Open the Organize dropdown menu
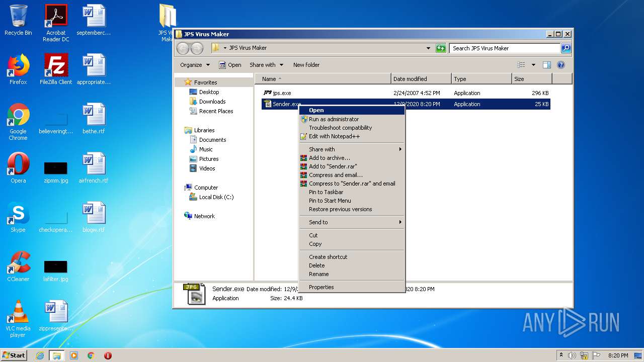The width and height of the screenshot is (644, 362). point(195,65)
